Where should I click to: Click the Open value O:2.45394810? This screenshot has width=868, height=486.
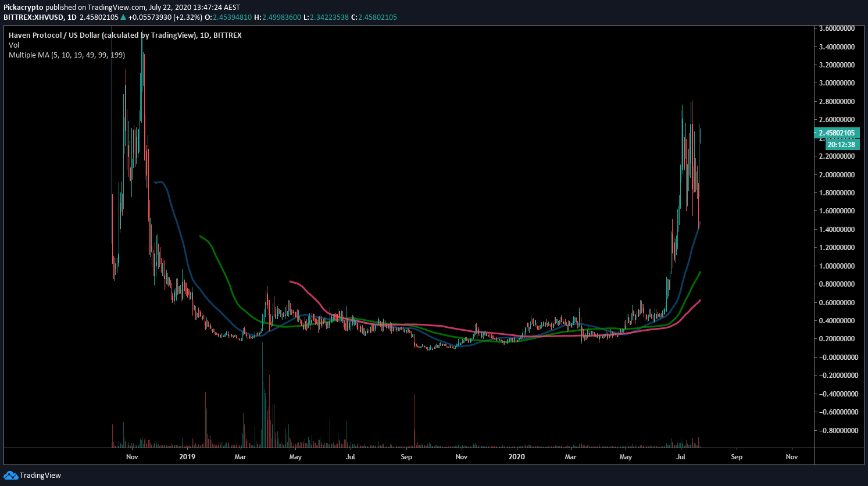click(x=228, y=17)
